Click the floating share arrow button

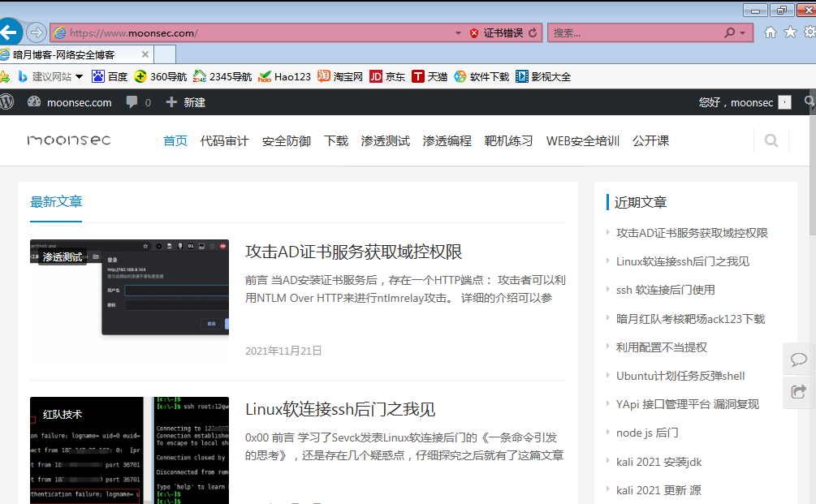tap(799, 392)
